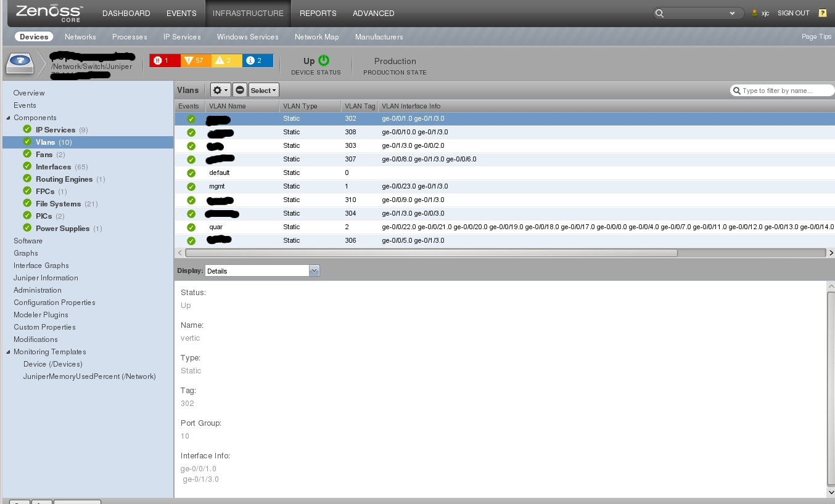Open the Select dropdown above the VLAN list
This screenshot has height=504, width=835.
[261, 90]
